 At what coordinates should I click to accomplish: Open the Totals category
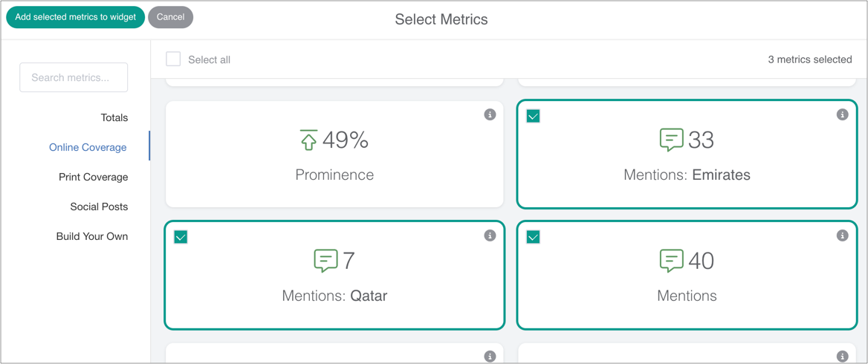pyautogui.click(x=114, y=117)
